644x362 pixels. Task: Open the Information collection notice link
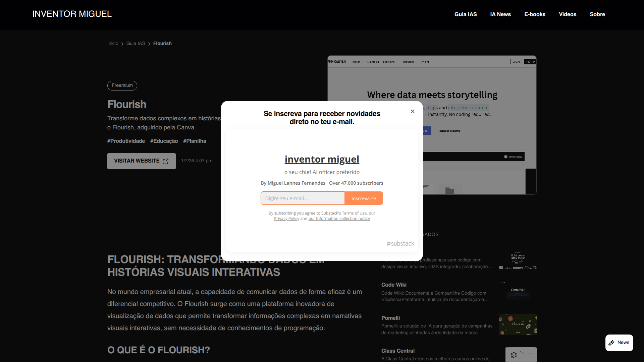(339, 219)
